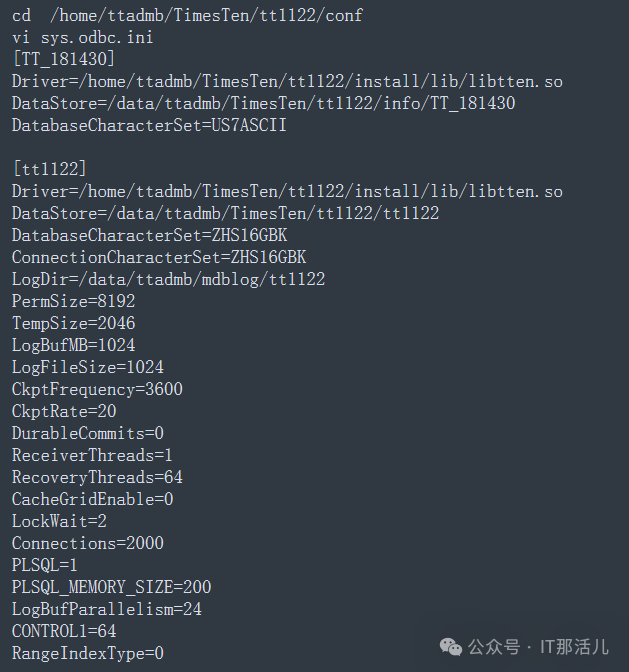
Task: Click the LogBufParallelism=24 line
Action: (x=107, y=609)
